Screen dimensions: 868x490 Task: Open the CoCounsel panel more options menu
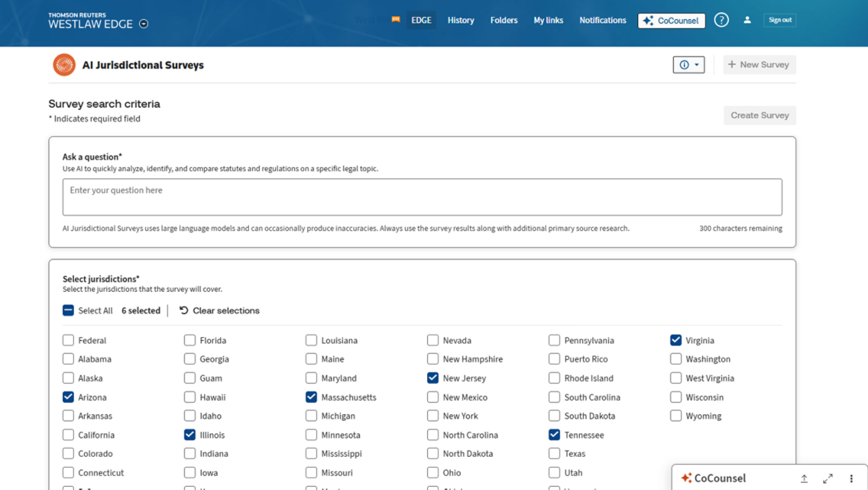pos(851,478)
